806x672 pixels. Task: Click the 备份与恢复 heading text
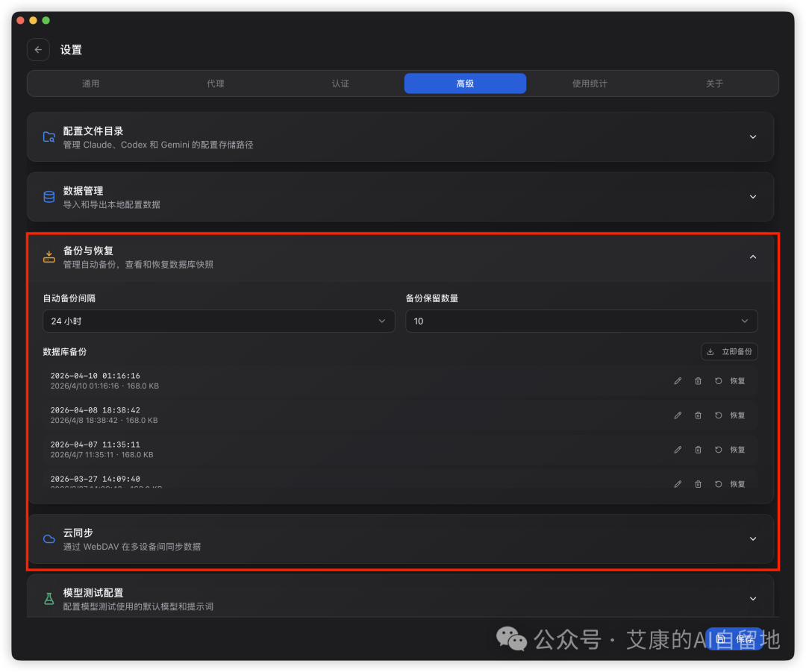tap(88, 251)
